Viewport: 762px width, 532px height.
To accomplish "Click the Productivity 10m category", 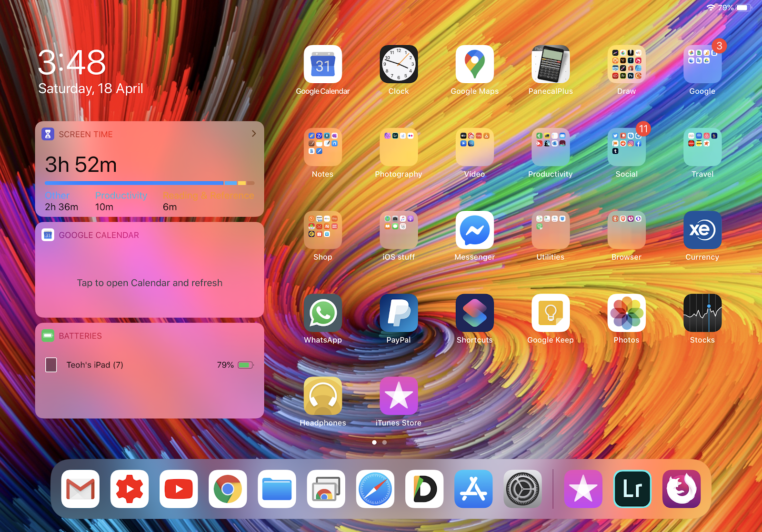I will [x=121, y=201].
